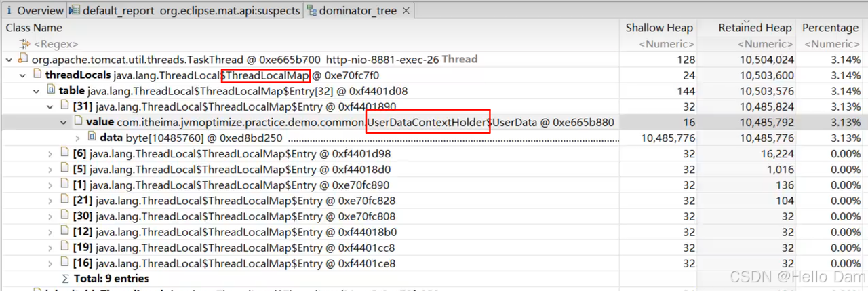Expand the [21] Entry node
868x291 pixels.
[50, 200]
